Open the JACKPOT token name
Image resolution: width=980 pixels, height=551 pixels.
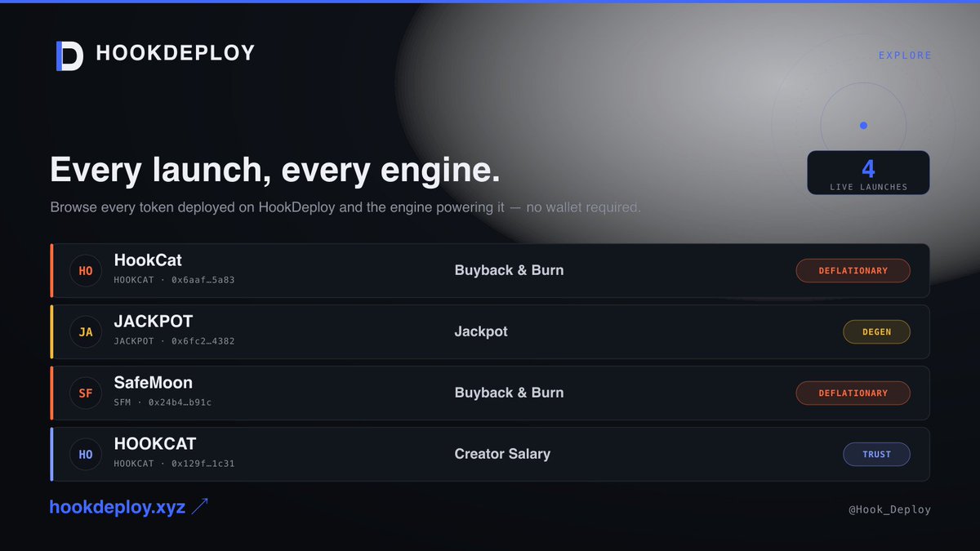(x=154, y=322)
